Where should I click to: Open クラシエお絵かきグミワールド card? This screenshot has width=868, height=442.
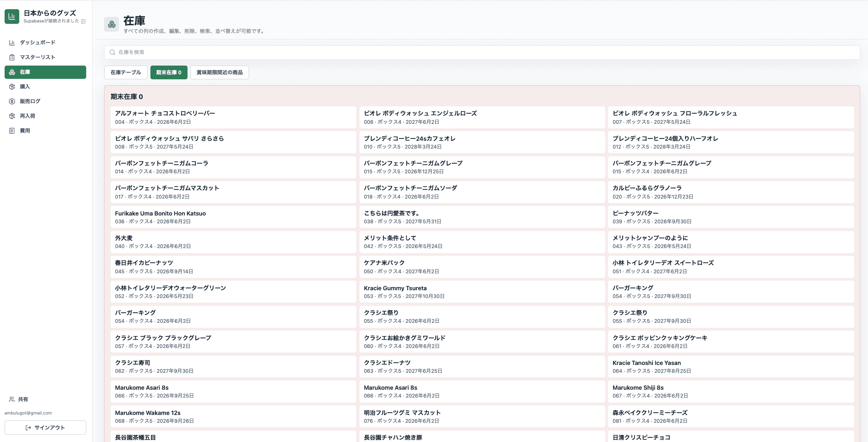pyautogui.click(x=482, y=342)
